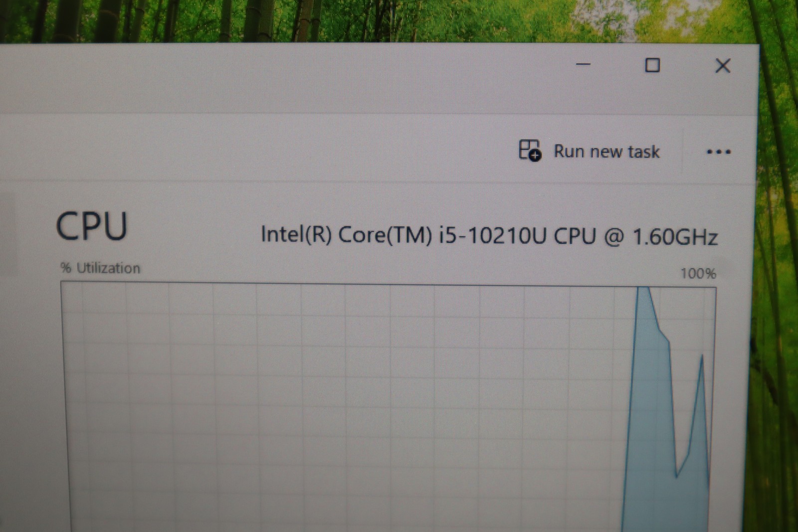The width and height of the screenshot is (798, 532).
Task: Select the Intel Core i5-10210U processor name
Action: tap(489, 235)
